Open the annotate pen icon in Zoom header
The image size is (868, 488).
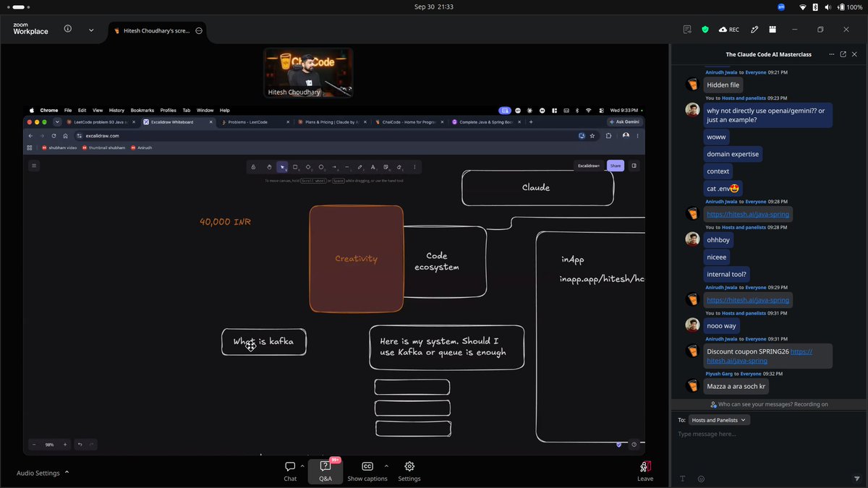click(x=754, y=30)
